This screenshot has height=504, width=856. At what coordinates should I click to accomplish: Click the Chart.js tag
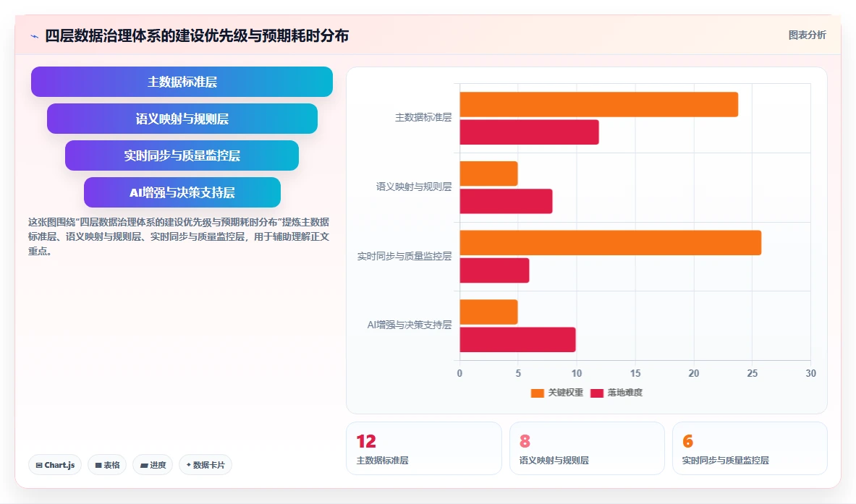point(55,465)
